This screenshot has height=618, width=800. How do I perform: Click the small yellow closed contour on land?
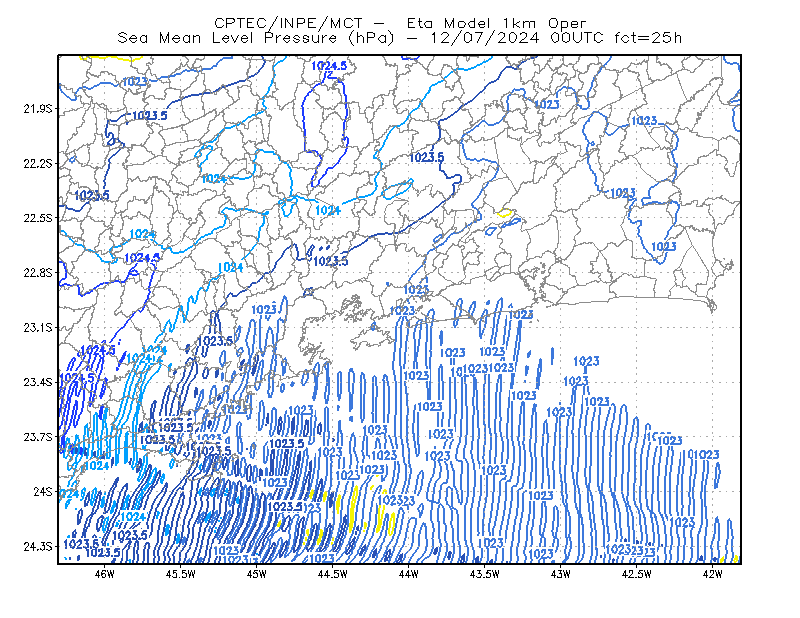pyautogui.click(x=505, y=212)
